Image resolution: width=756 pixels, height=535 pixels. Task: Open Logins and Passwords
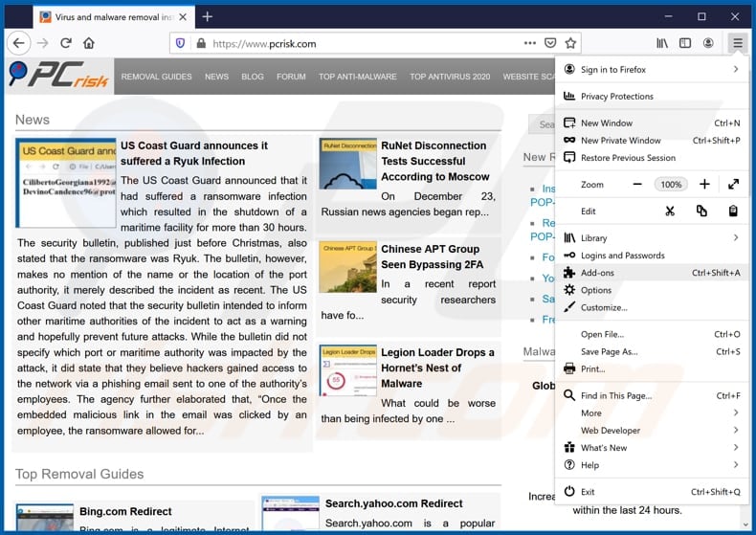click(x=652, y=255)
